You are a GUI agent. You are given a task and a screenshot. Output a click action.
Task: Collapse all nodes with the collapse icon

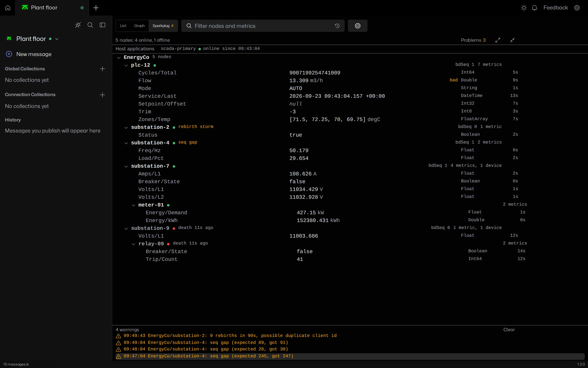pos(512,40)
